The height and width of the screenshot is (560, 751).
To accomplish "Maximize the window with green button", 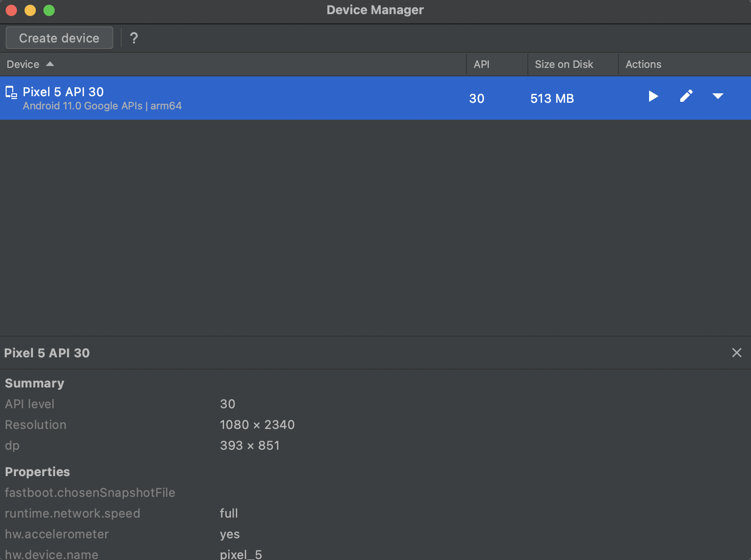I will (x=49, y=10).
